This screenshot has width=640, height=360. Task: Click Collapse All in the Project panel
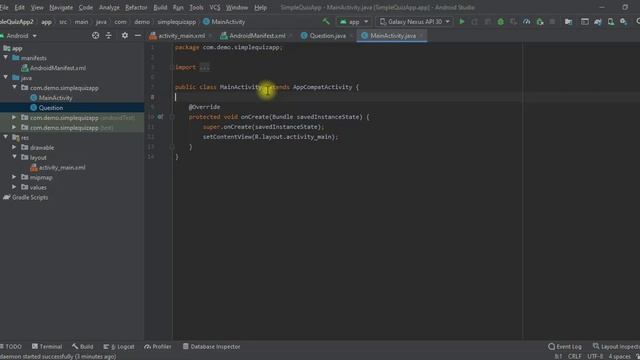(x=109, y=36)
